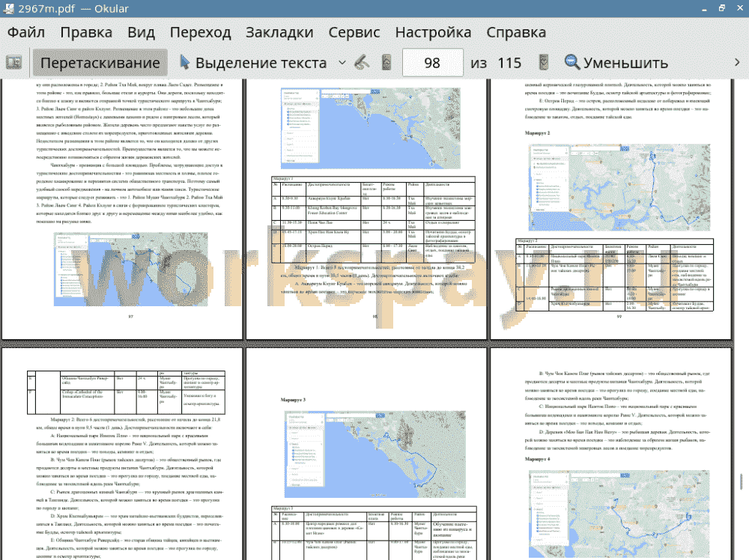Show hidden toolbar items chevron
Screen dimensions: 749x560
pyautogui.click(x=737, y=63)
